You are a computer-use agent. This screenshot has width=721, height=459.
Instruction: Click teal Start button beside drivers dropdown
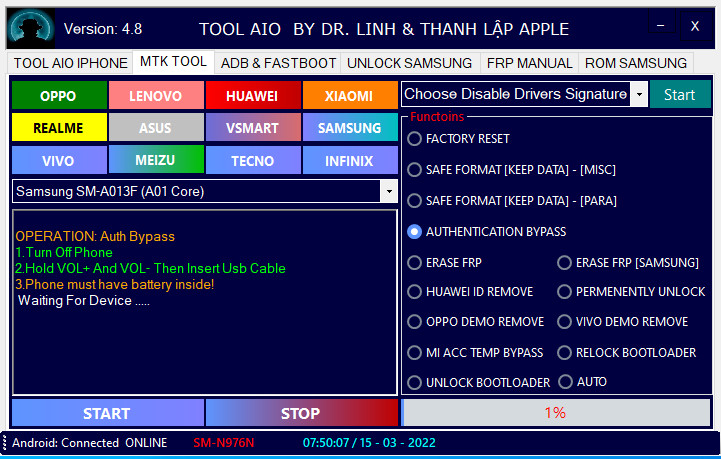pos(680,94)
